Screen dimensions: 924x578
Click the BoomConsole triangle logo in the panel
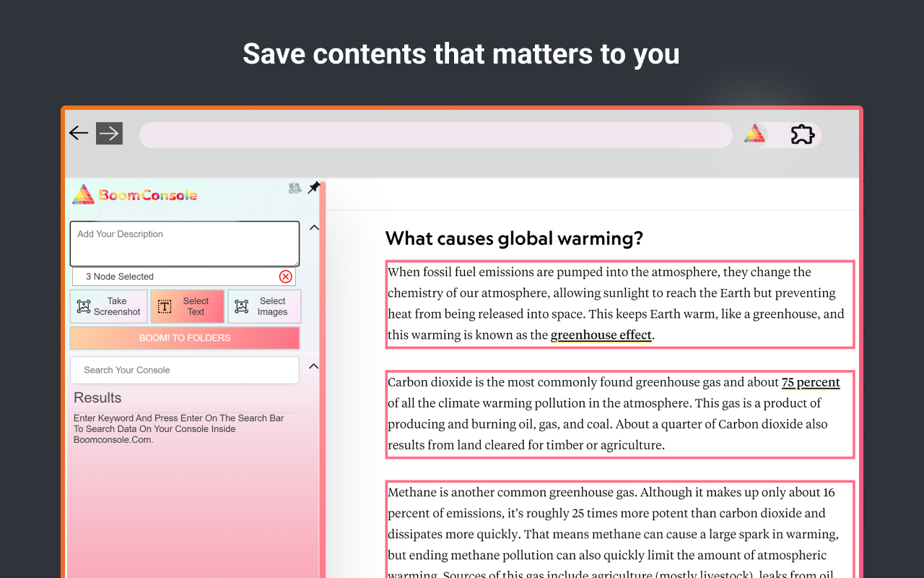pyautogui.click(x=84, y=194)
